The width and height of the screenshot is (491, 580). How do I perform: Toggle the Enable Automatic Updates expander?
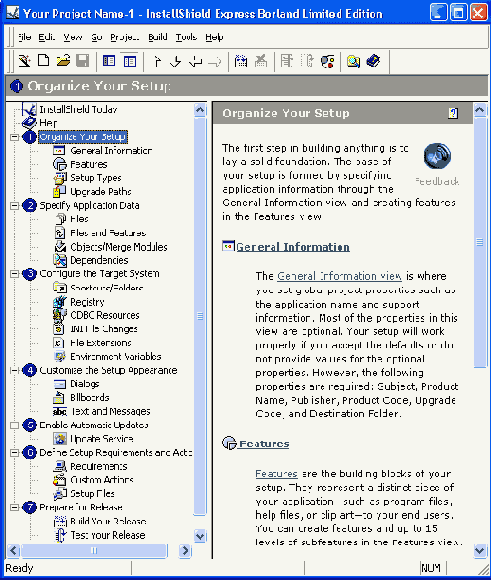tap(14, 425)
